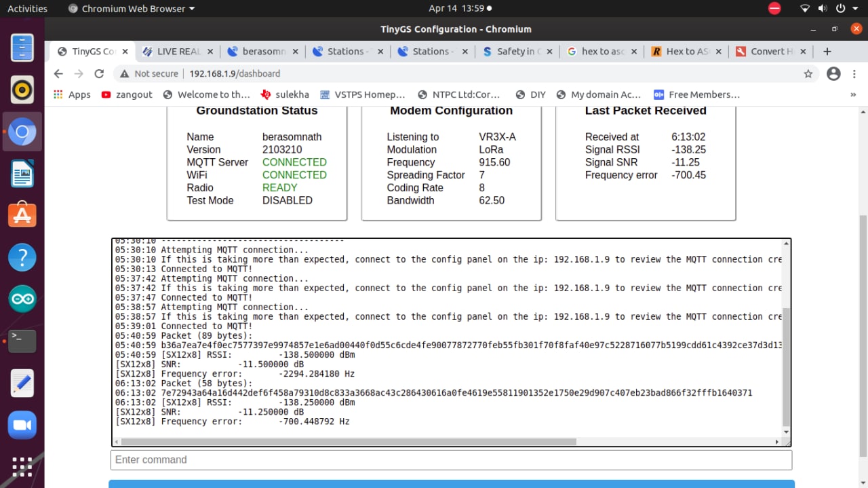Image resolution: width=868 pixels, height=488 pixels.
Task: Open Zoom from the dock
Action: [22, 425]
